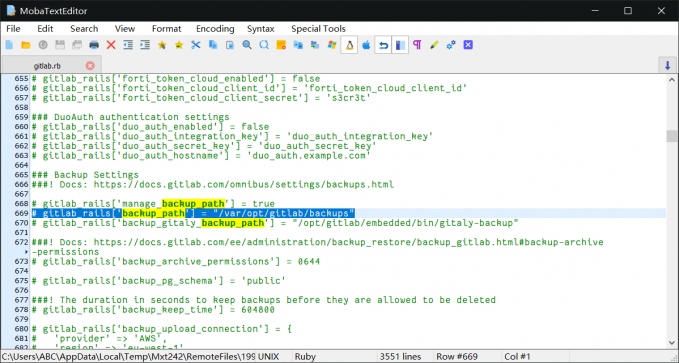679x363 pixels.
Task: Click the Save all icon
Action: click(77, 45)
